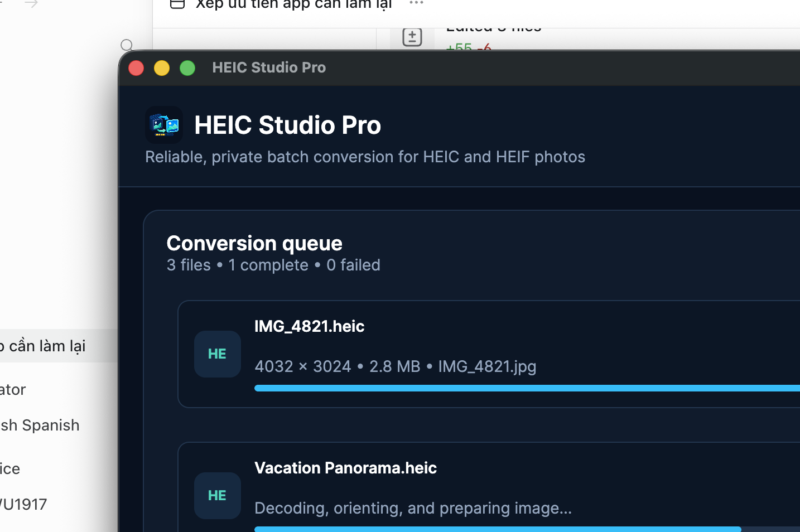Click the 4032 × 3024 • 2.8 MB details text

click(x=396, y=366)
